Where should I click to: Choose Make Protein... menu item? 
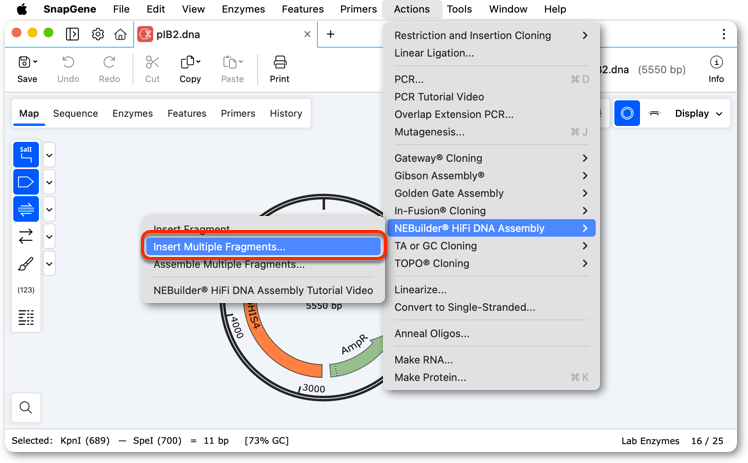[x=491, y=378]
